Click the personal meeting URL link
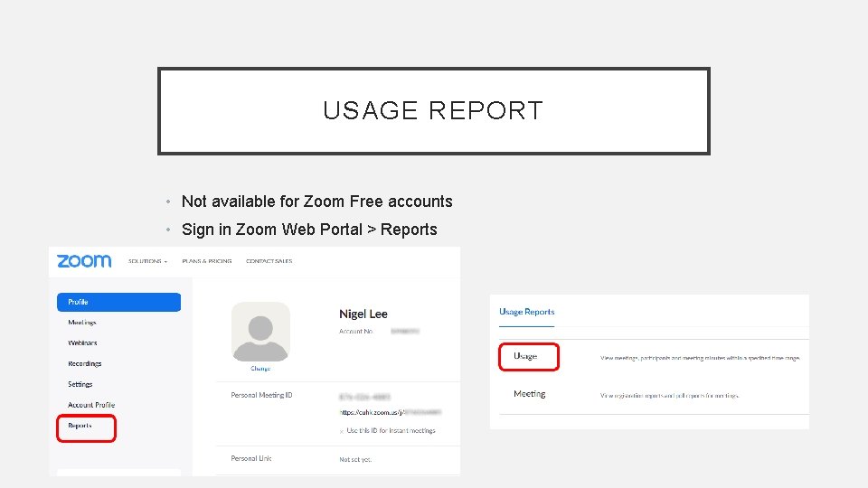The height and width of the screenshot is (488, 868). tap(391, 412)
